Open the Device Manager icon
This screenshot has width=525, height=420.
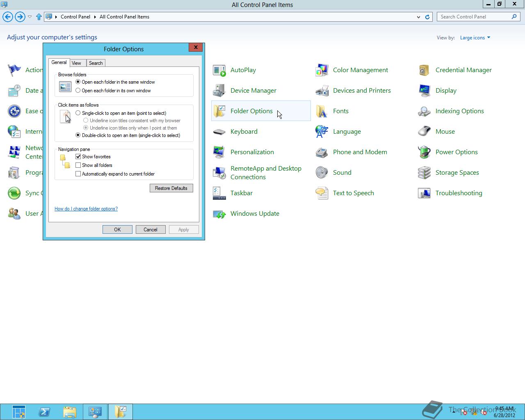click(x=219, y=91)
